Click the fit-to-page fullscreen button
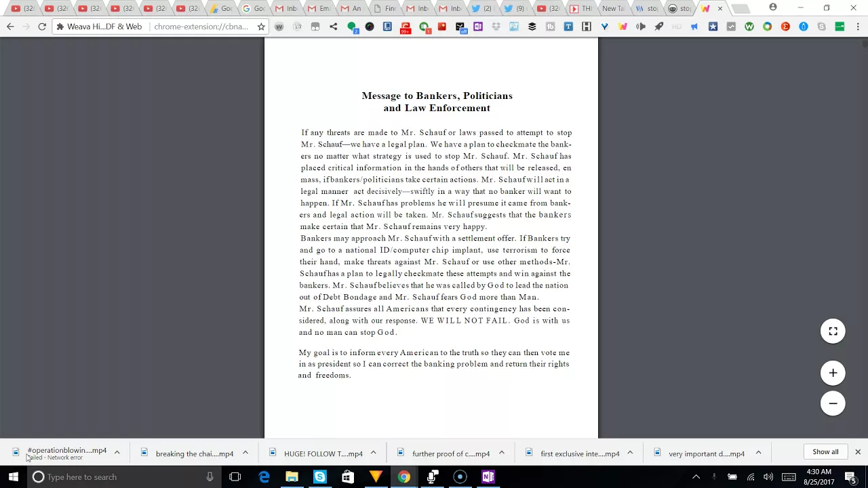 coord(833,331)
